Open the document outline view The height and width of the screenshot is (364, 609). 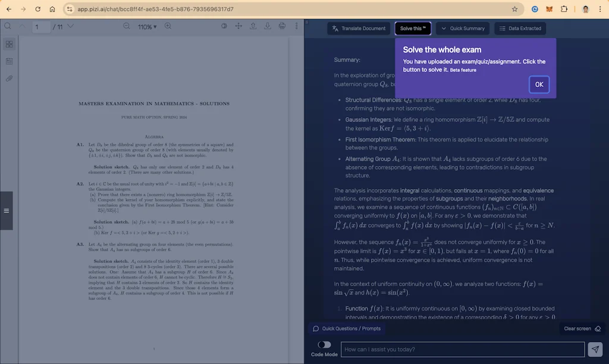9,61
